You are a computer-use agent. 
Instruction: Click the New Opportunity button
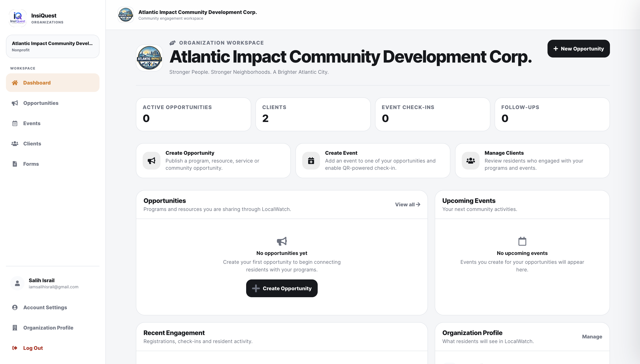click(578, 48)
